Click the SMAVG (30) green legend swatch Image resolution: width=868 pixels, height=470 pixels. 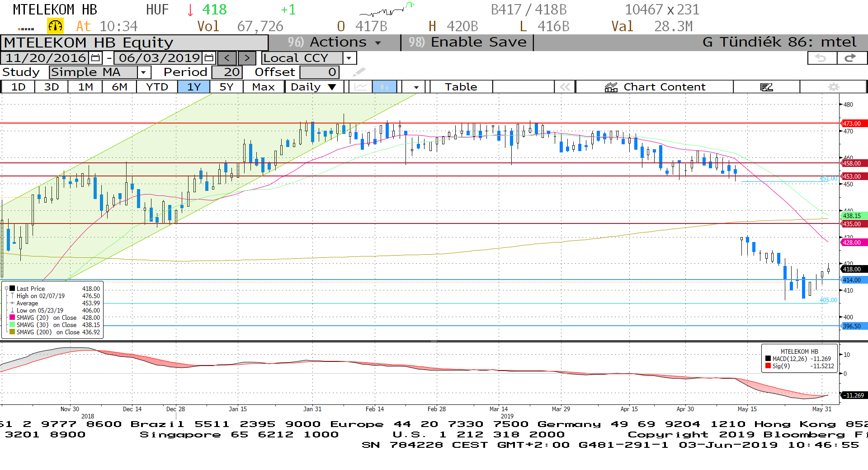[x=12, y=325]
